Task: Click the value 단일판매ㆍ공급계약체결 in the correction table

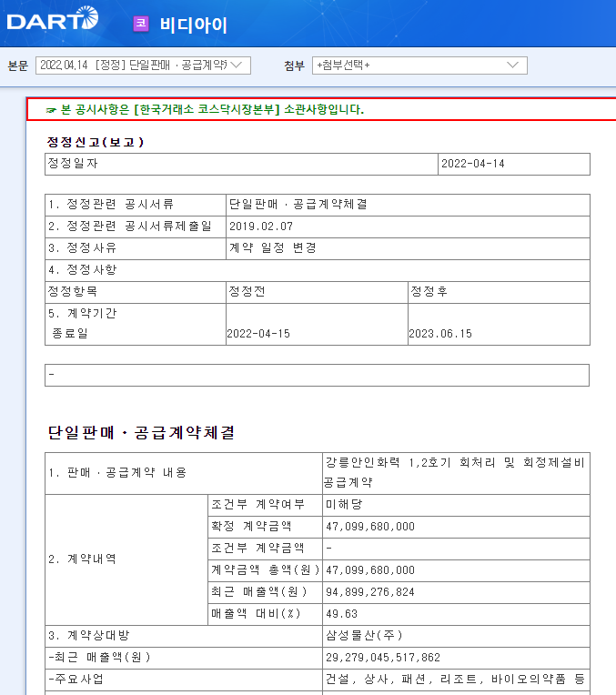Action: pos(298,205)
